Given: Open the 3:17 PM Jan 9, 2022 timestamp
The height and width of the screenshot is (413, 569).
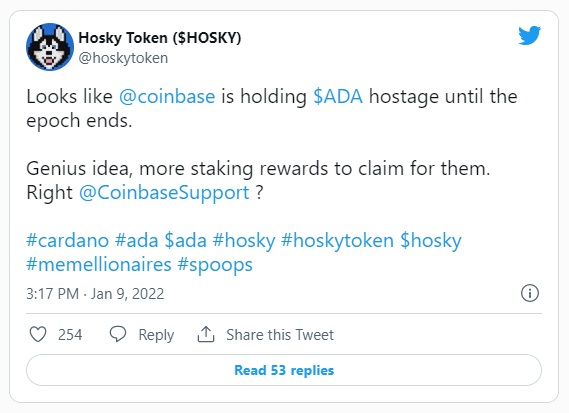Looking at the screenshot, I should click(95, 294).
